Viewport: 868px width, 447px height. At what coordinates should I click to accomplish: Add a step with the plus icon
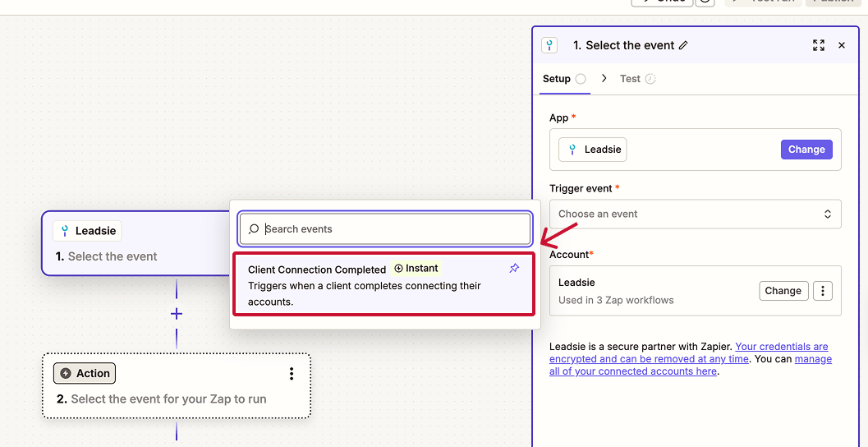(x=177, y=314)
